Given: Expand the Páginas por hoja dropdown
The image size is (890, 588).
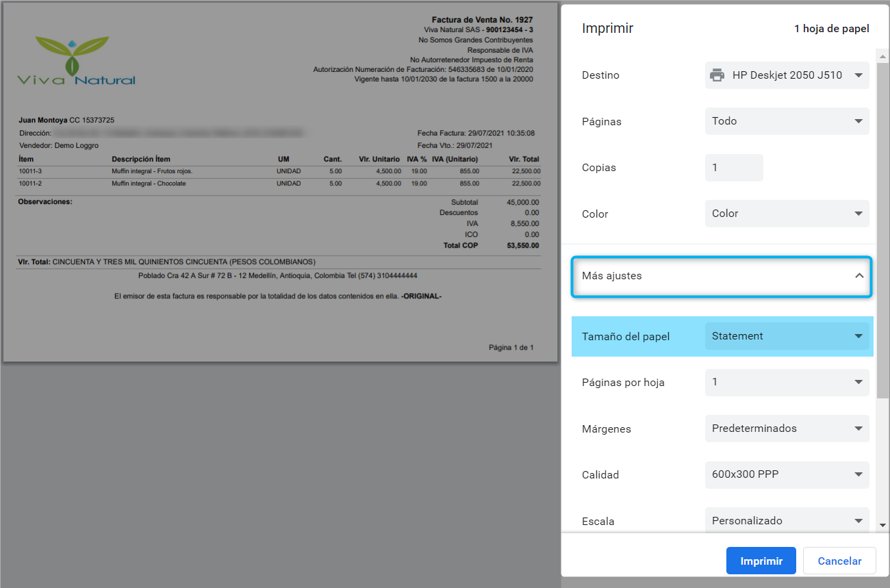Looking at the screenshot, I should [x=787, y=382].
